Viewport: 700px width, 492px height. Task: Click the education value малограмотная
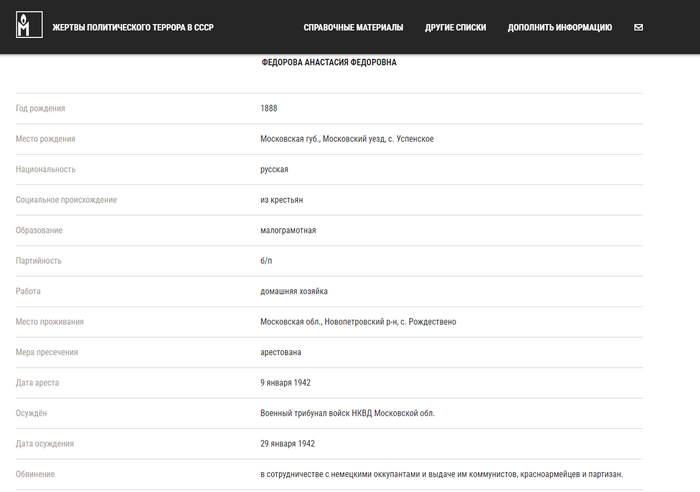tap(288, 230)
